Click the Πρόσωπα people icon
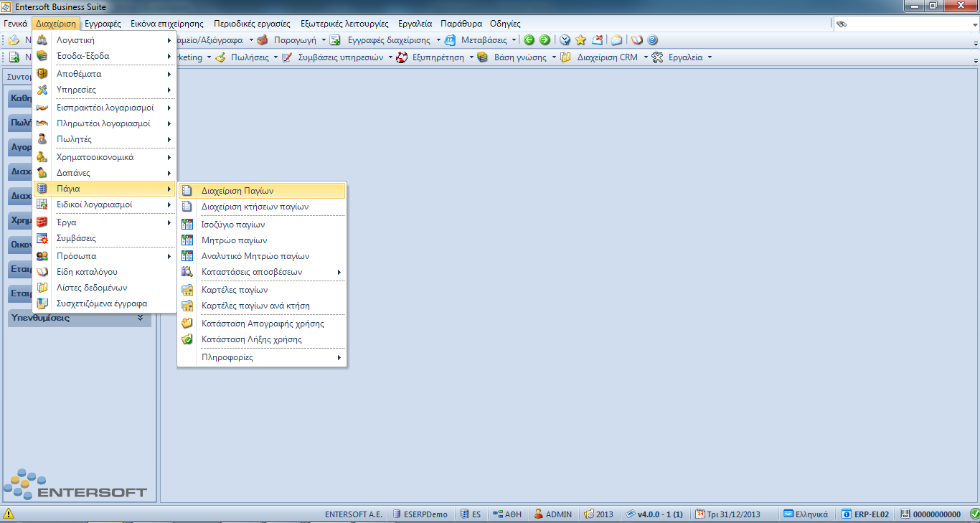The width and height of the screenshot is (980, 523). pyautogui.click(x=42, y=256)
